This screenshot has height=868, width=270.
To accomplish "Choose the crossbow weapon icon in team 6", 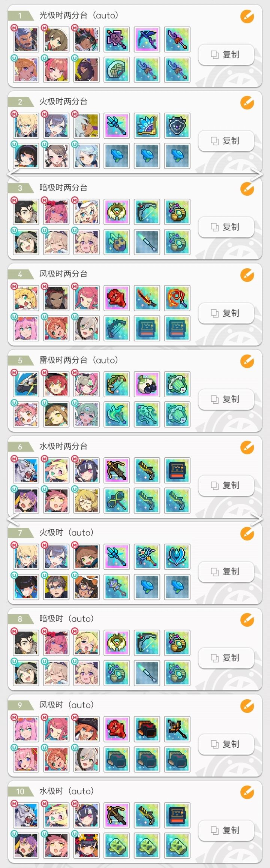I will pyautogui.click(x=117, y=470).
